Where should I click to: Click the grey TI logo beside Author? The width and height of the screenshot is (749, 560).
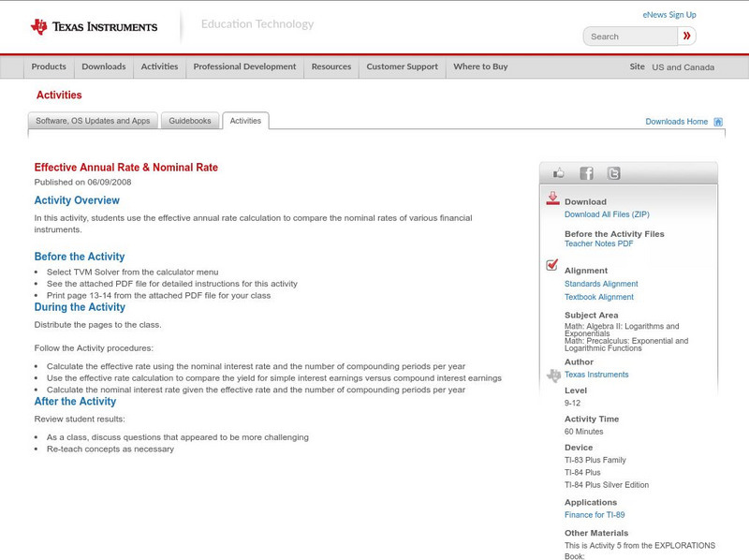tap(553, 376)
